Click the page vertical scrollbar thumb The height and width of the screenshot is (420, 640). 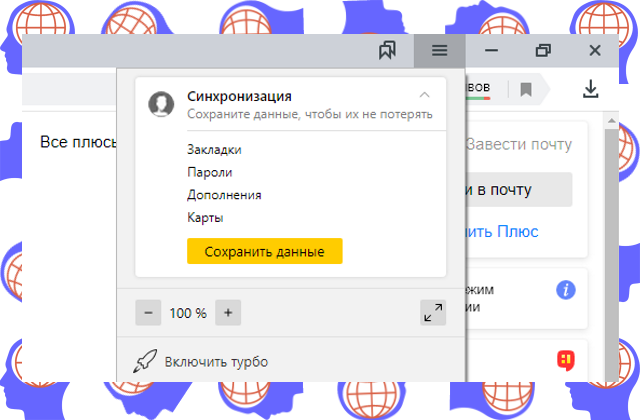point(611,255)
